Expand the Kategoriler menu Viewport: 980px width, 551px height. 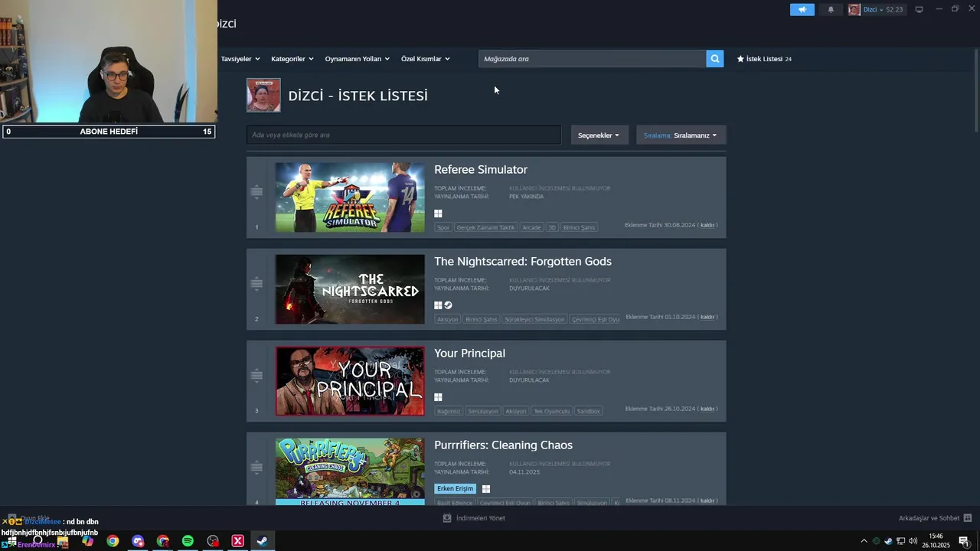292,59
